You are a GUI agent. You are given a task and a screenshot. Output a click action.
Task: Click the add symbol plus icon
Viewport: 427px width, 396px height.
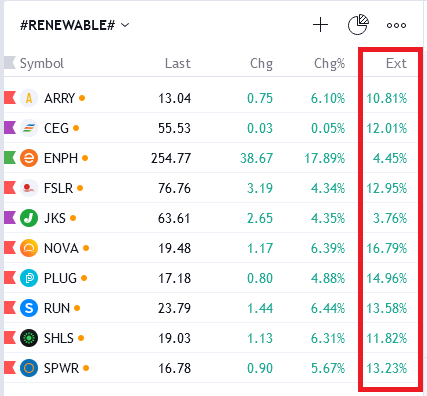pyautogui.click(x=320, y=25)
